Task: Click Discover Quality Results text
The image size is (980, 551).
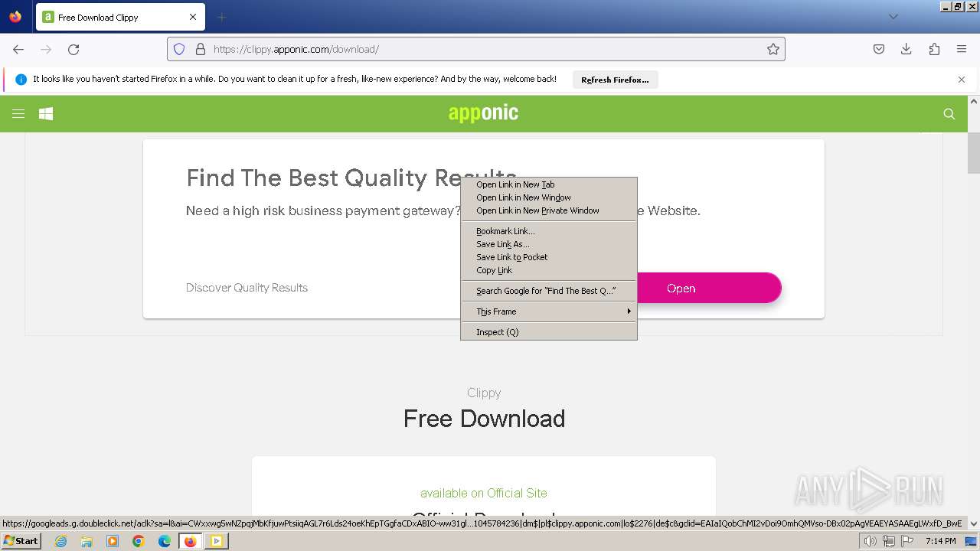Action: click(247, 288)
